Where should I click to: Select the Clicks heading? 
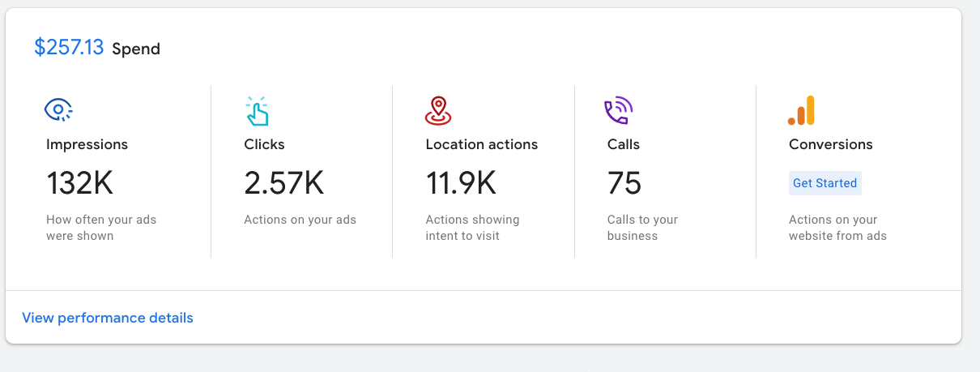(264, 144)
